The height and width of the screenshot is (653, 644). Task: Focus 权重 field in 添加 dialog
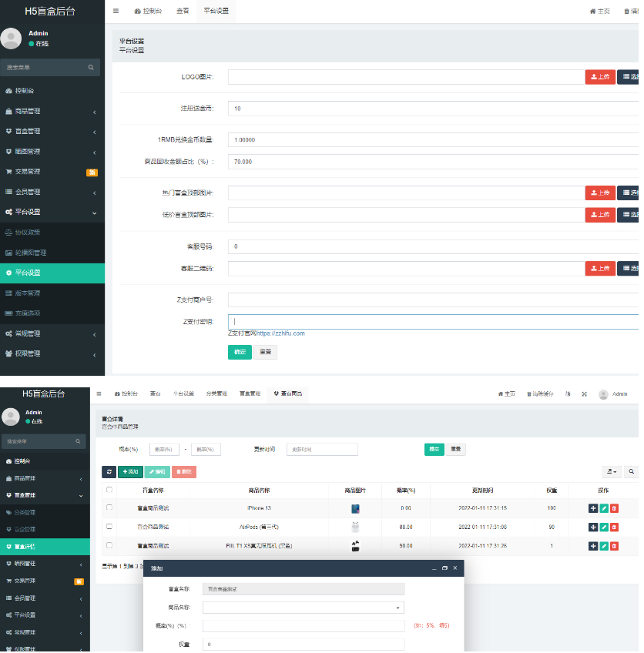click(304, 645)
